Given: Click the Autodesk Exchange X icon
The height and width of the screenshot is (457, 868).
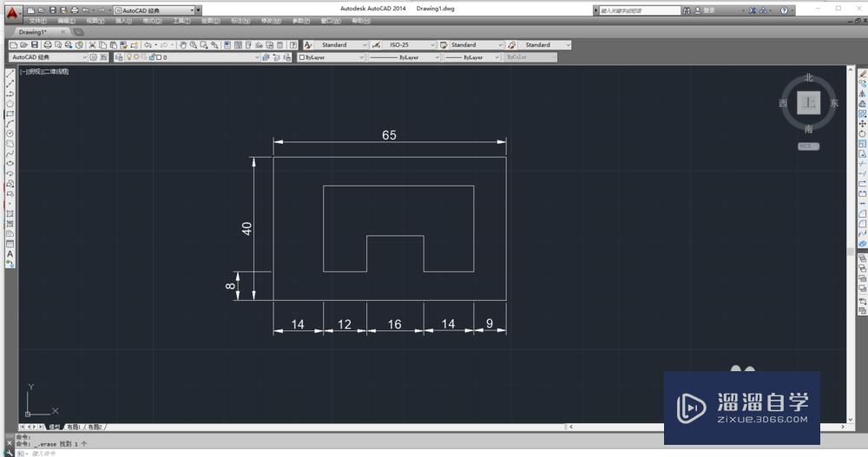Looking at the screenshot, I should pos(753,10).
